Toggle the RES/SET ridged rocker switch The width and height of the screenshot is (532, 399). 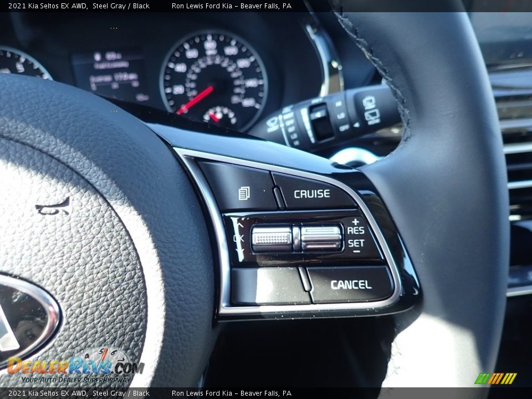point(321,238)
